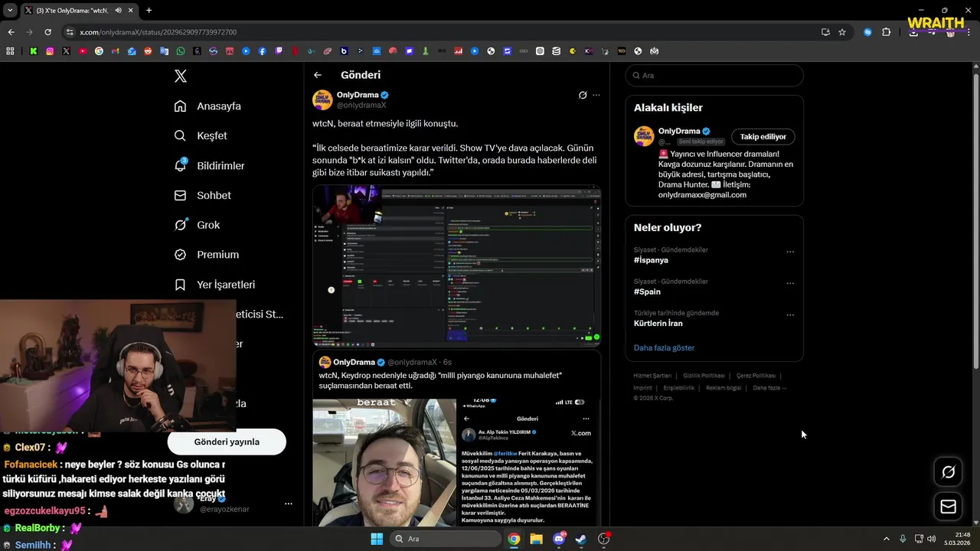Open the quoted lawyer tweet screenshot

click(528, 462)
